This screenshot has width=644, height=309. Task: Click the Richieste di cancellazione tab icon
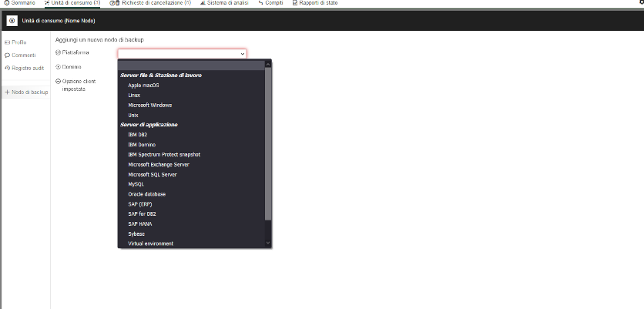click(x=115, y=3)
